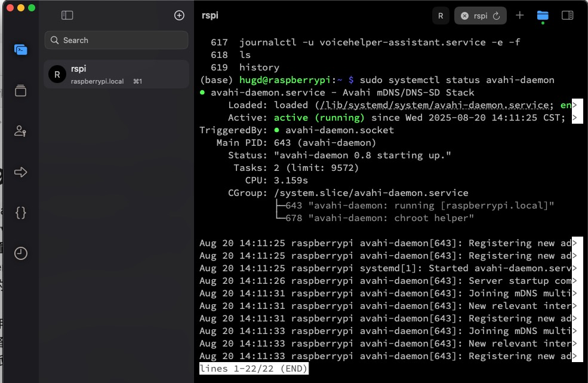The height and width of the screenshot is (383, 588).
Task: Click the 'systemd[1]: Started' log line
Action: coord(385,268)
